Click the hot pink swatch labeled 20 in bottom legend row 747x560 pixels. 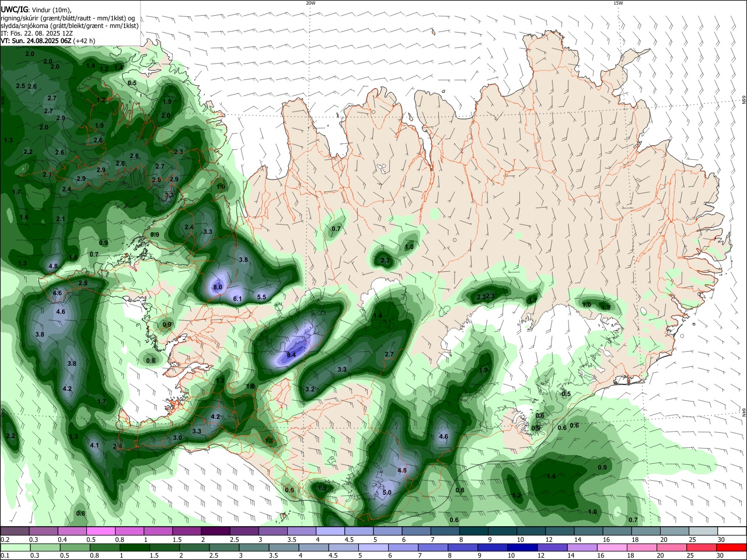click(672, 547)
